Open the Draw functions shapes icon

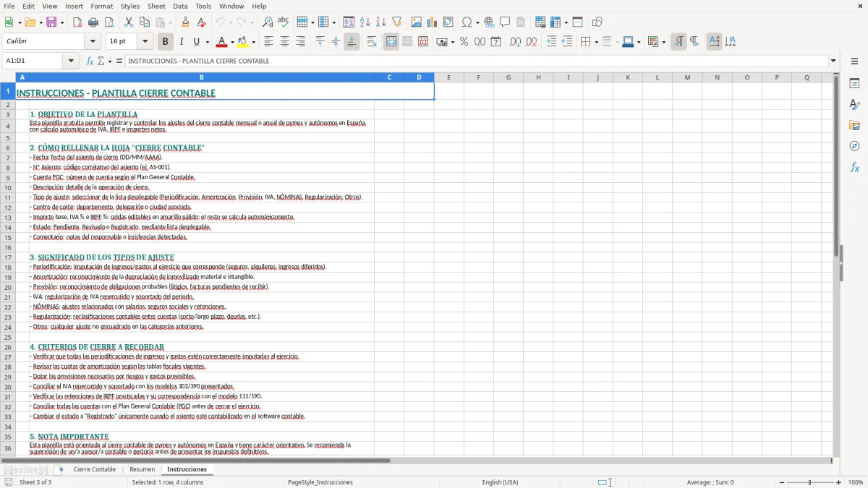(597, 22)
